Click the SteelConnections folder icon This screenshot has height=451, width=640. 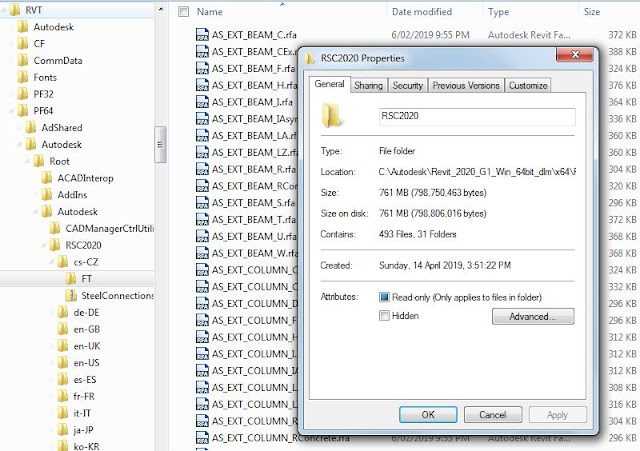71,295
